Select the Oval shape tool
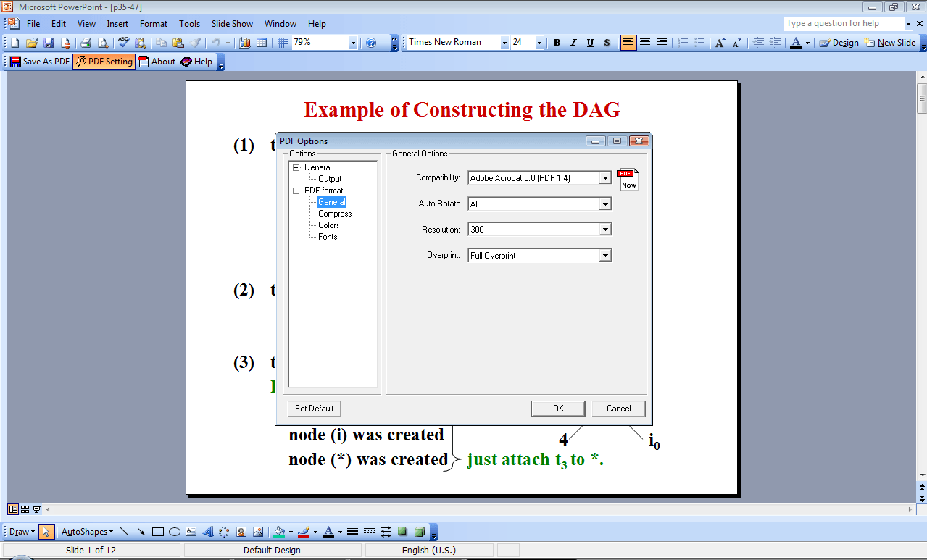Image resolution: width=927 pixels, height=560 pixels. pos(175,532)
